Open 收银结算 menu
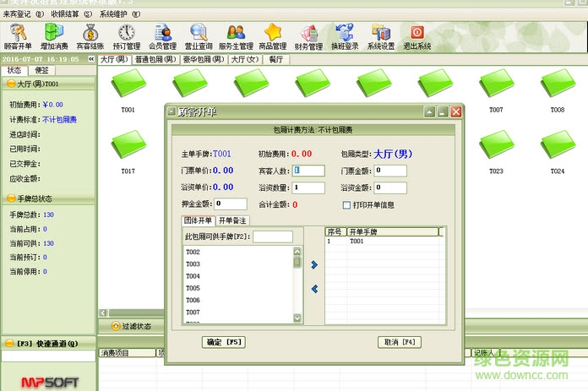The width and height of the screenshot is (588, 391). 71,14
